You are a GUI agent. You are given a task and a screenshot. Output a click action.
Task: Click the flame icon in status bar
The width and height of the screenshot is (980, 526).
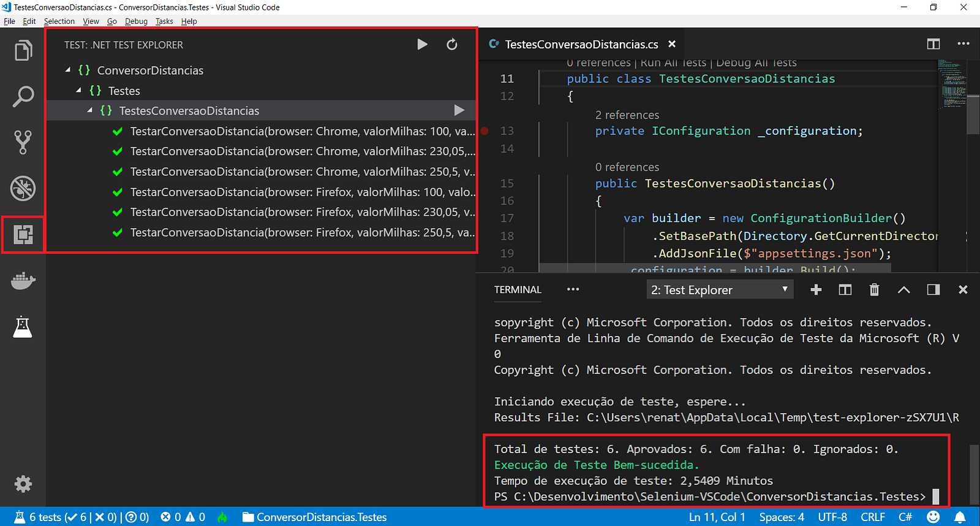tap(222, 517)
